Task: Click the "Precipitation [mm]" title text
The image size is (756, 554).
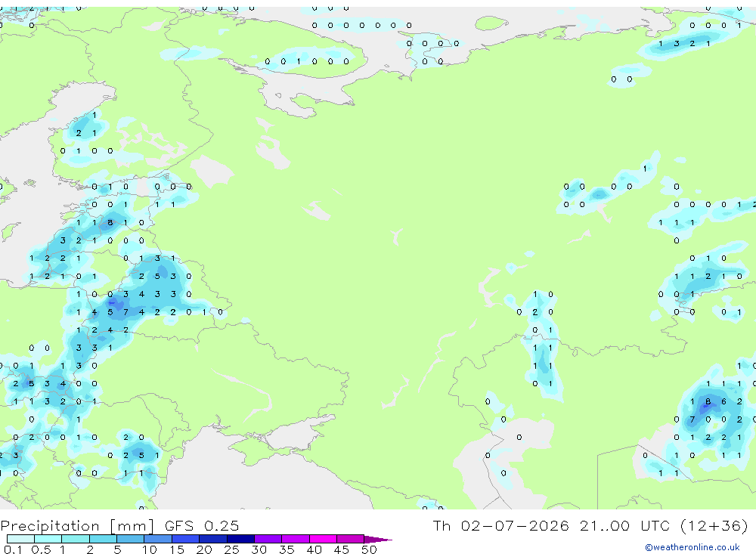Action: click(77, 526)
